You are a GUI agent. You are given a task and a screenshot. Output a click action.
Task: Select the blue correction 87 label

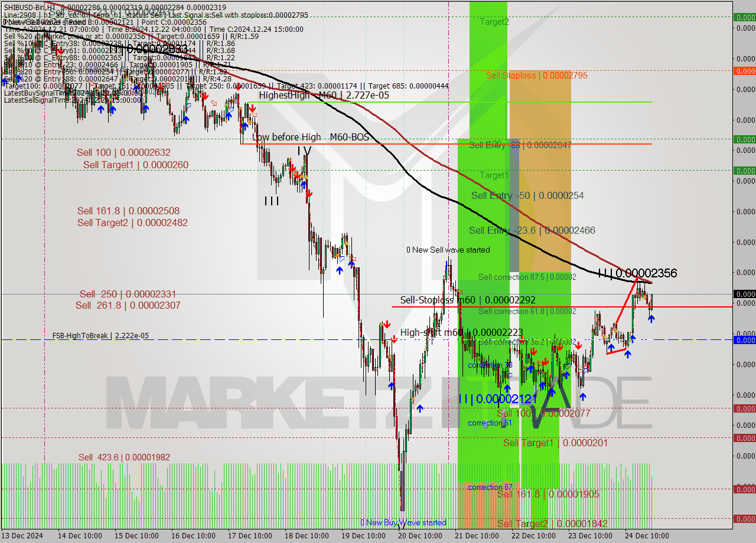tap(490, 487)
